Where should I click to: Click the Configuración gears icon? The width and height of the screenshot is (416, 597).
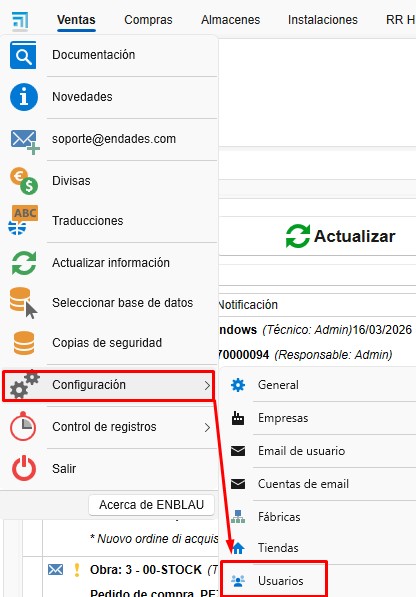pyautogui.click(x=24, y=385)
